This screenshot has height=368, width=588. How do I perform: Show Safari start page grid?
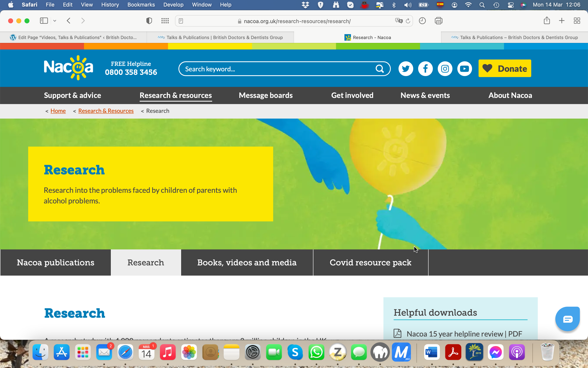[x=165, y=21]
